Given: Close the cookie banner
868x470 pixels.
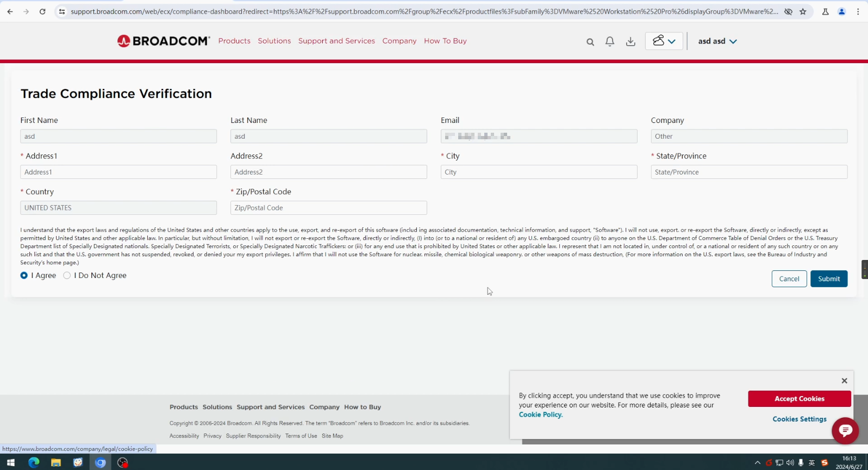Looking at the screenshot, I should click(844, 381).
